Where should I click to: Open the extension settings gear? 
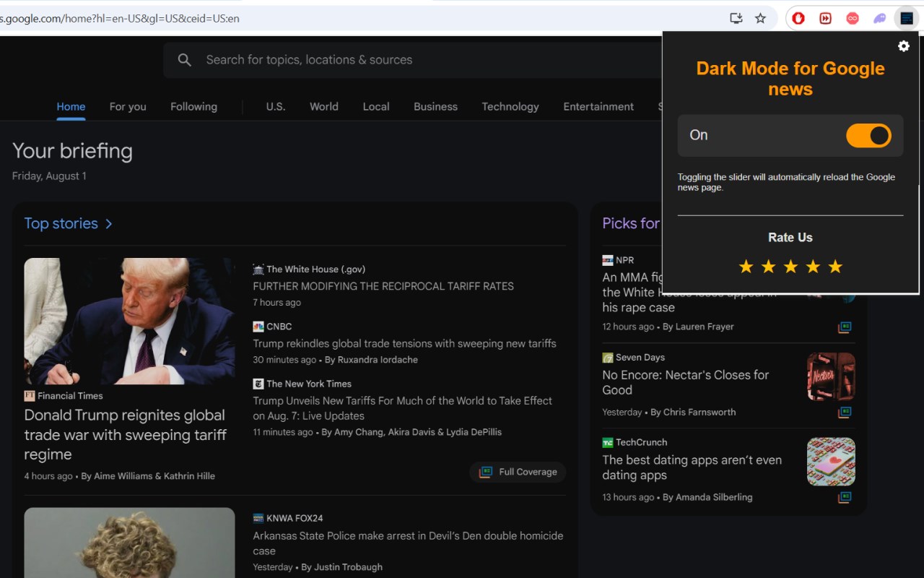click(x=903, y=46)
